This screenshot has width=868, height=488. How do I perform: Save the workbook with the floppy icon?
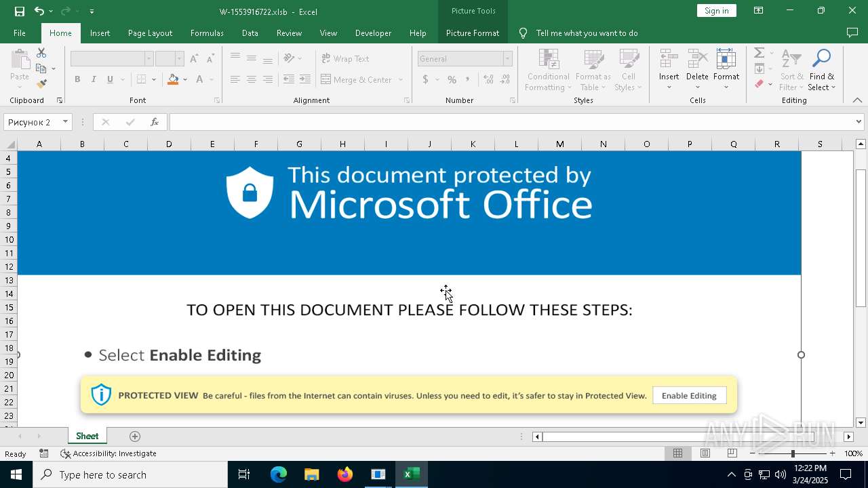[20, 11]
